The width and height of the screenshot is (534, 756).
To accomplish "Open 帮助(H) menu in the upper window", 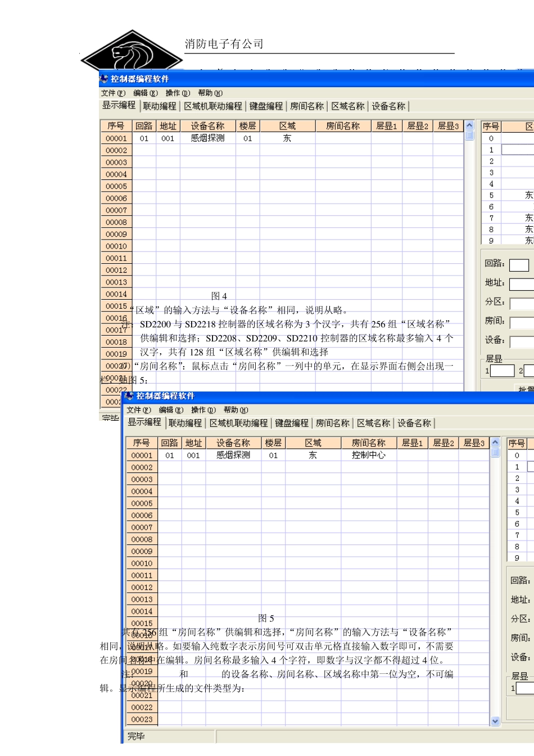I will pos(210,93).
